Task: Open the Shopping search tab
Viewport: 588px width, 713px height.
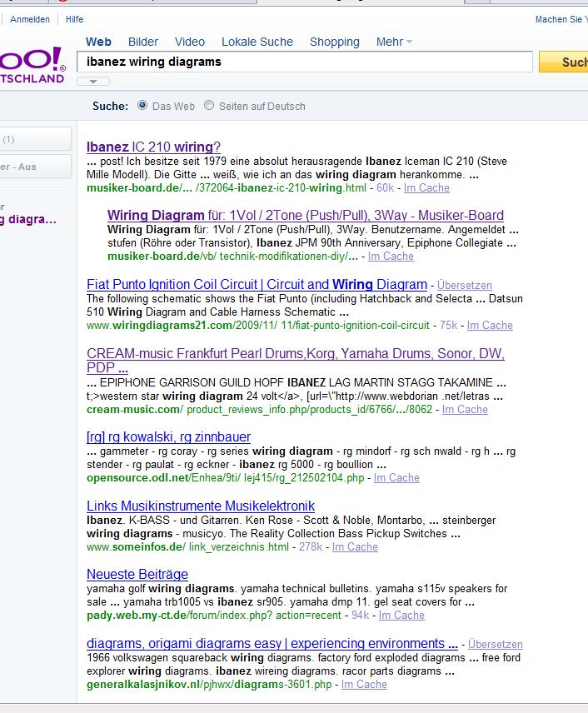Action: tap(334, 42)
